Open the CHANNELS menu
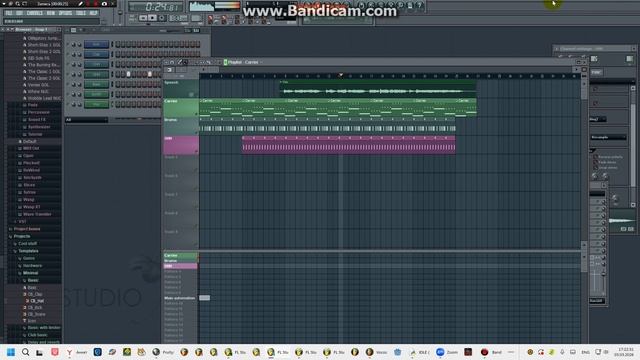 (x=35, y=13)
